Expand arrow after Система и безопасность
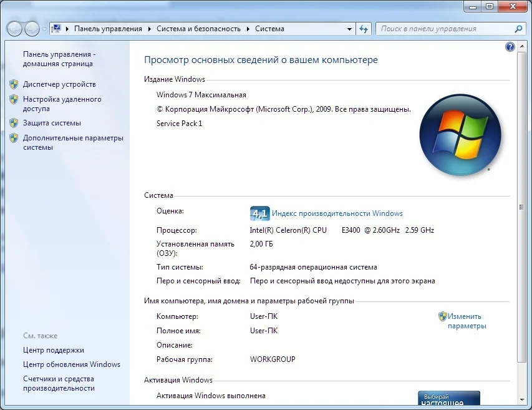 [248, 29]
